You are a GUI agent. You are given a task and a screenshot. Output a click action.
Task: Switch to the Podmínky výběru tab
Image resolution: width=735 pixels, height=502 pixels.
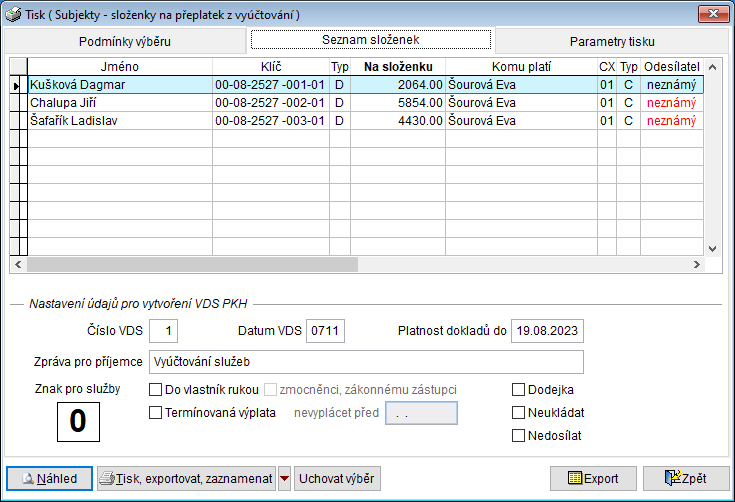(x=124, y=41)
